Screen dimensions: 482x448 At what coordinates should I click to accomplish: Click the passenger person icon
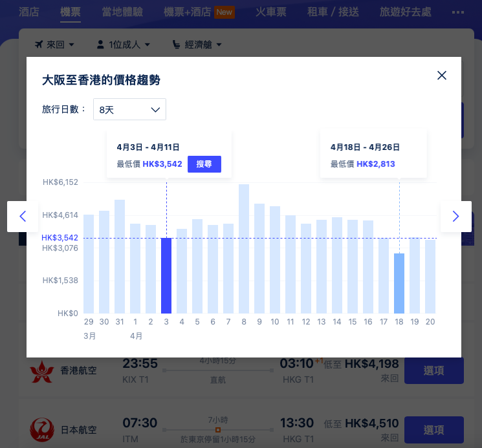(100, 45)
